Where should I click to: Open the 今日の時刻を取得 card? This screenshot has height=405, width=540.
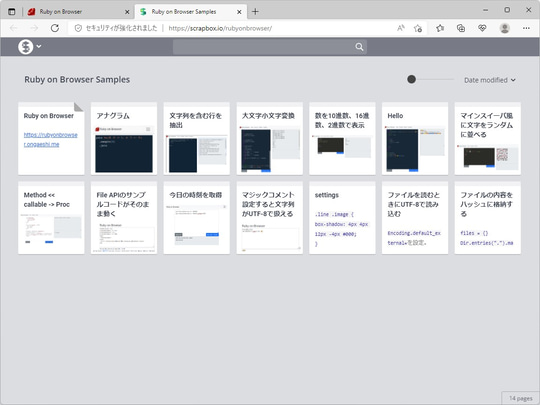pos(197,218)
